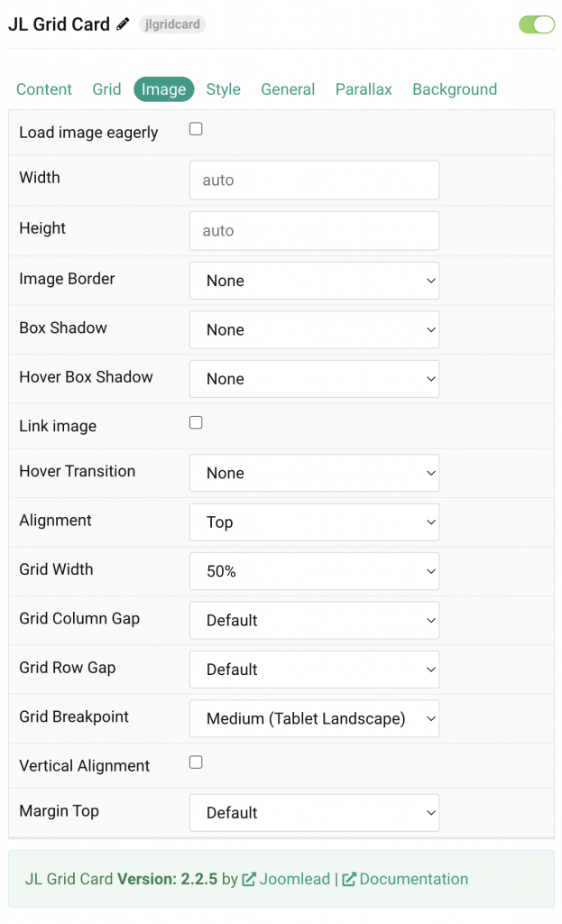
Task: Change Alignment from Top using its dropdown
Action: point(314,522)
